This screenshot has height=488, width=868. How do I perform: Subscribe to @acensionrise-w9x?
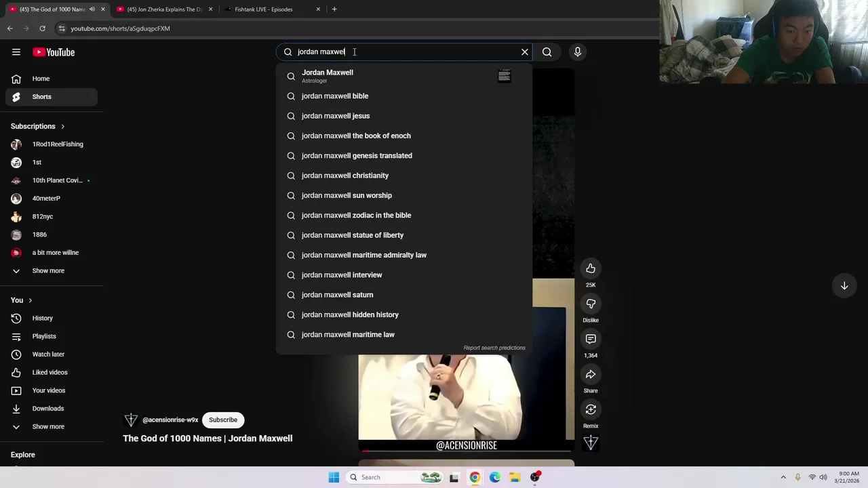click(x=223, y=420)
